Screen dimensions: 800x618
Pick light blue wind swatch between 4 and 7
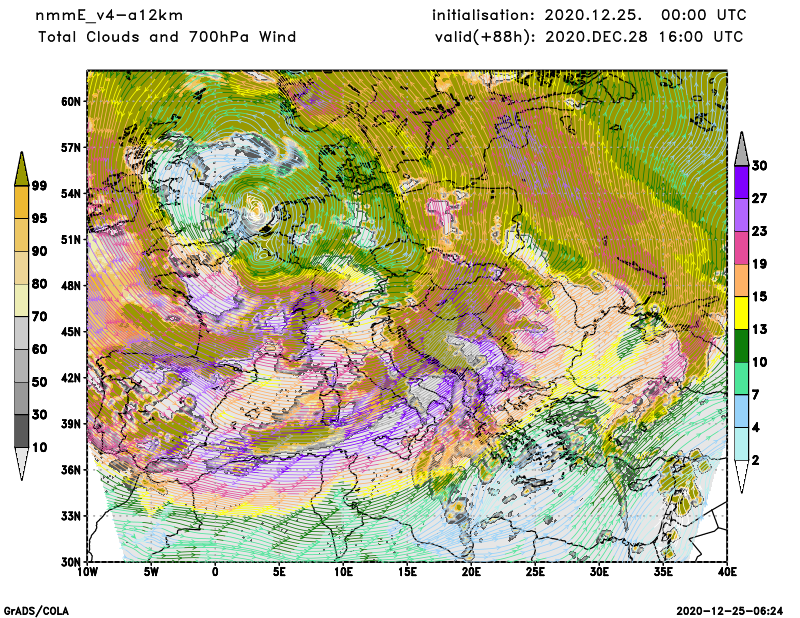(x=741, y=412)
